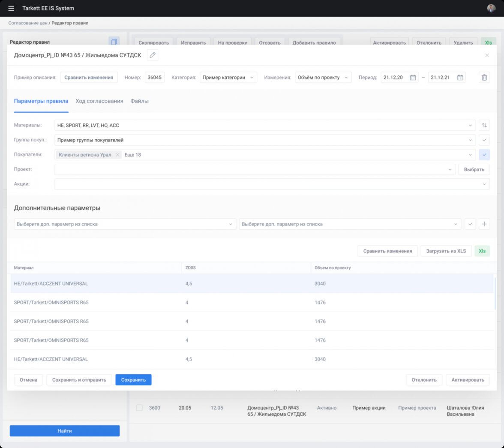504x448 pixels.
Task: Click the Номер input field with 36045
Action: tap(154, 78)
